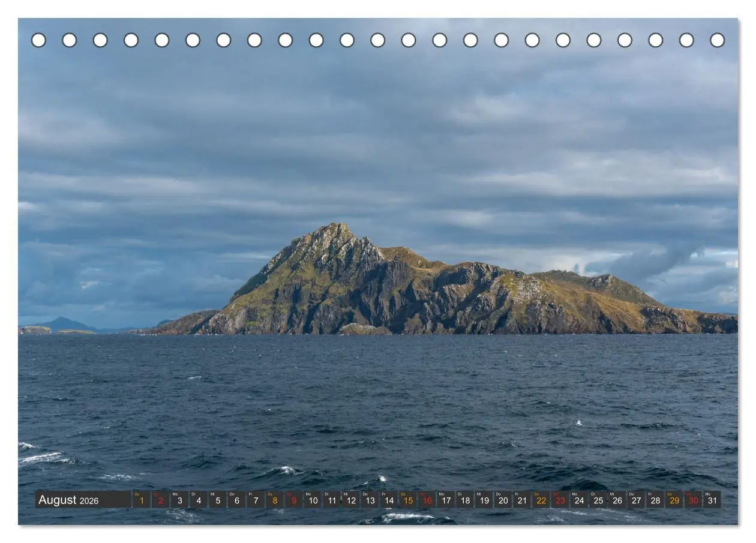Choose the red Sunday 23 date cell
This screenshot has width=756, height=543.
560,499
